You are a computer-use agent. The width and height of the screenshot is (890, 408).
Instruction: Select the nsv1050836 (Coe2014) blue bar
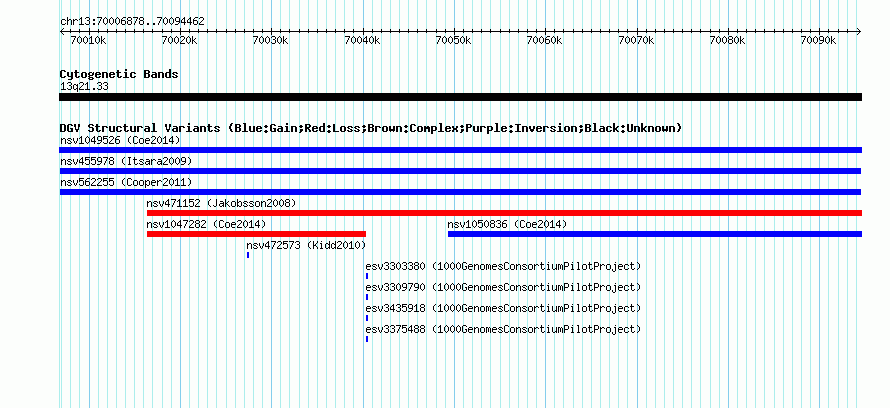654,234
